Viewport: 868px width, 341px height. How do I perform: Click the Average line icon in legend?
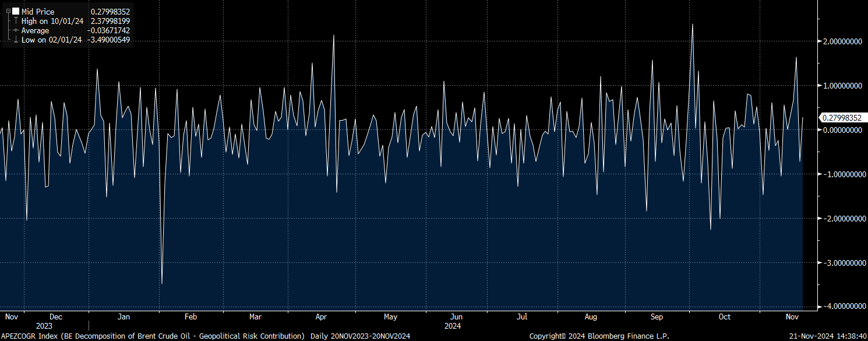[16, 30]
